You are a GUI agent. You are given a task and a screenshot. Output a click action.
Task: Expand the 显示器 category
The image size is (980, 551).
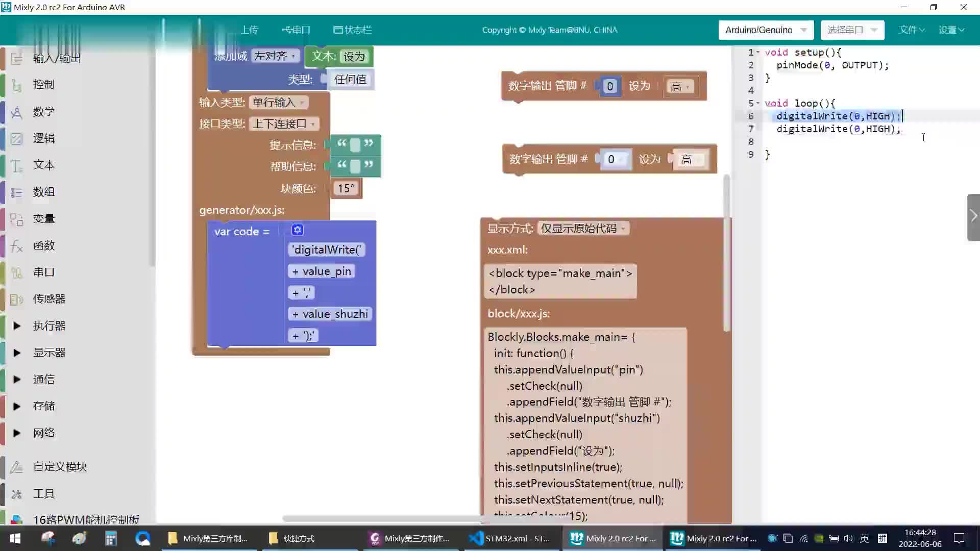click(17, 353)
